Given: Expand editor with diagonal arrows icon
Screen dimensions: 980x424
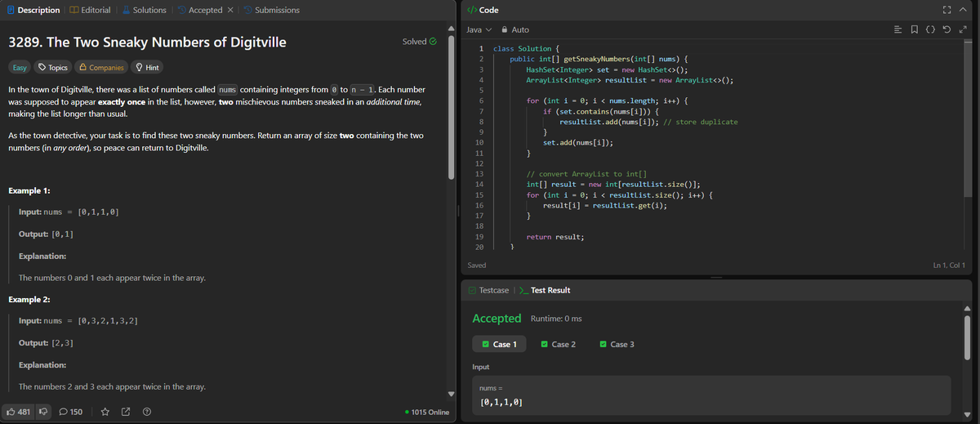Looking at the screenshot, I should 961,29.
